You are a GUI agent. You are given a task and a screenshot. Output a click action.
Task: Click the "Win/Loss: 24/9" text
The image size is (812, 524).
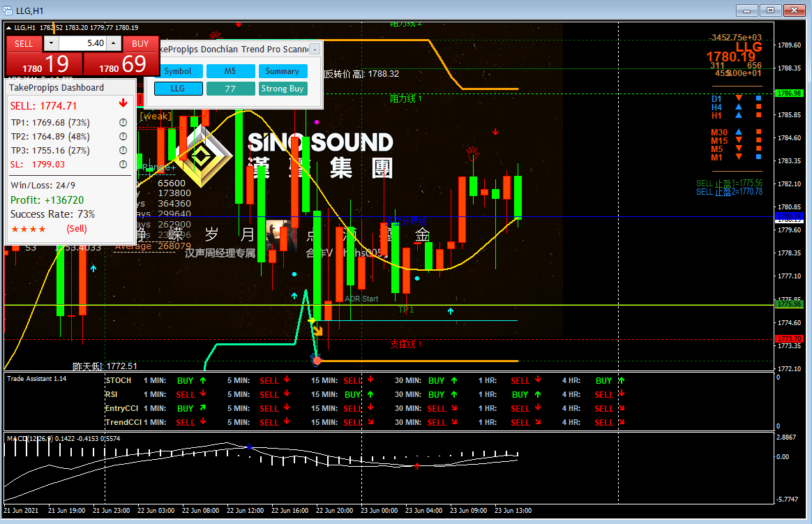[43, 186]
